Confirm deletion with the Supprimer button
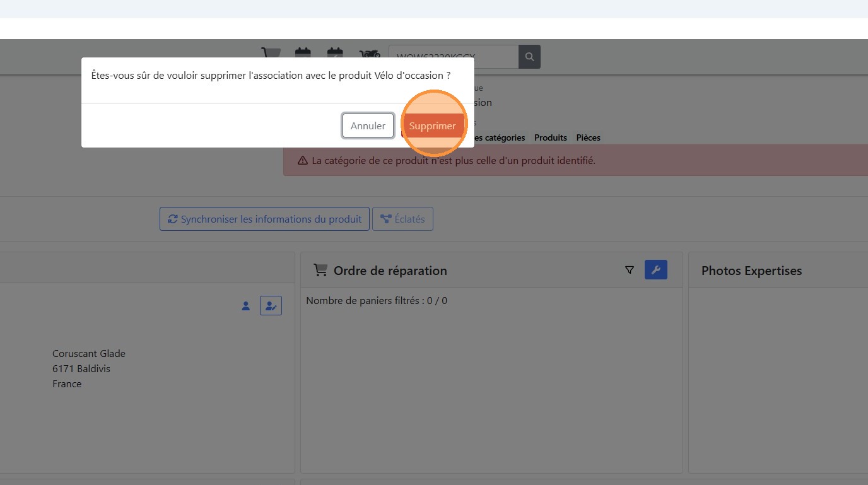The height and width of the screenshot is (485, 868). (432, 126)
